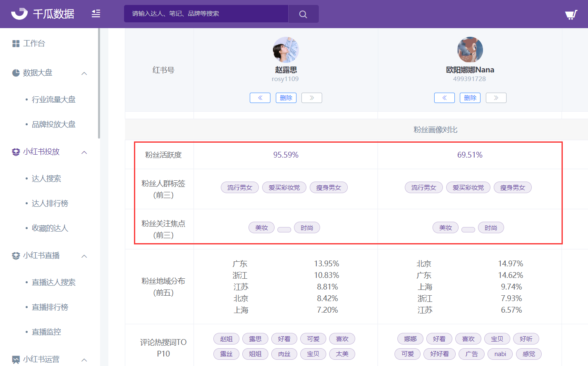Go to 达人排行榜 page
588x366 pixels.
tap(50, 203)
